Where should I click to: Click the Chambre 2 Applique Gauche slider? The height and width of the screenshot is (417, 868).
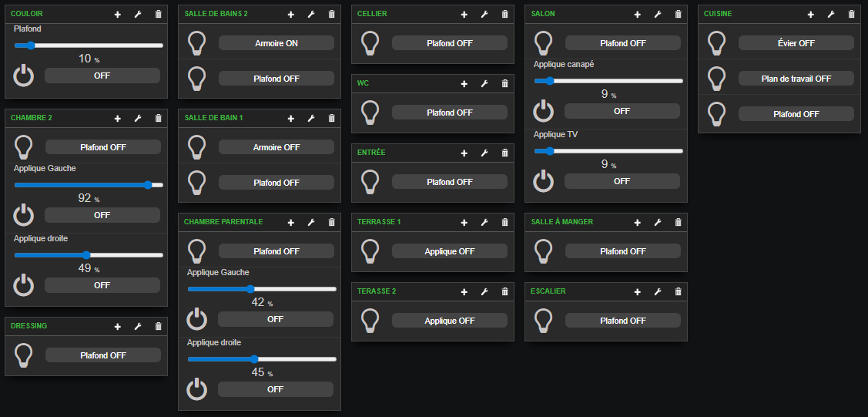[x=89, y=185]
